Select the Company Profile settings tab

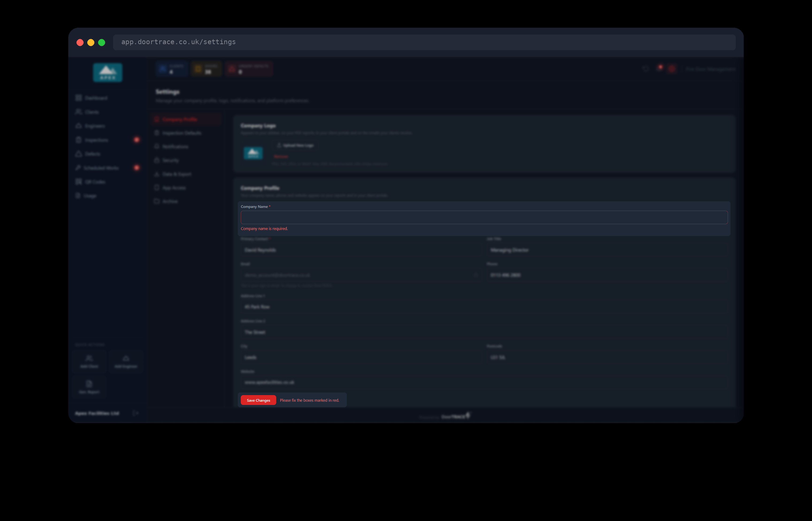tap(186, 119)
